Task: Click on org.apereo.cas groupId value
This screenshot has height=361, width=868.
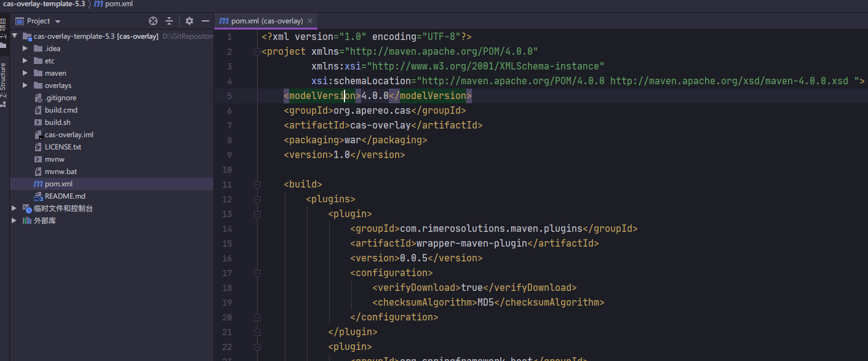Action: point(372,111)
